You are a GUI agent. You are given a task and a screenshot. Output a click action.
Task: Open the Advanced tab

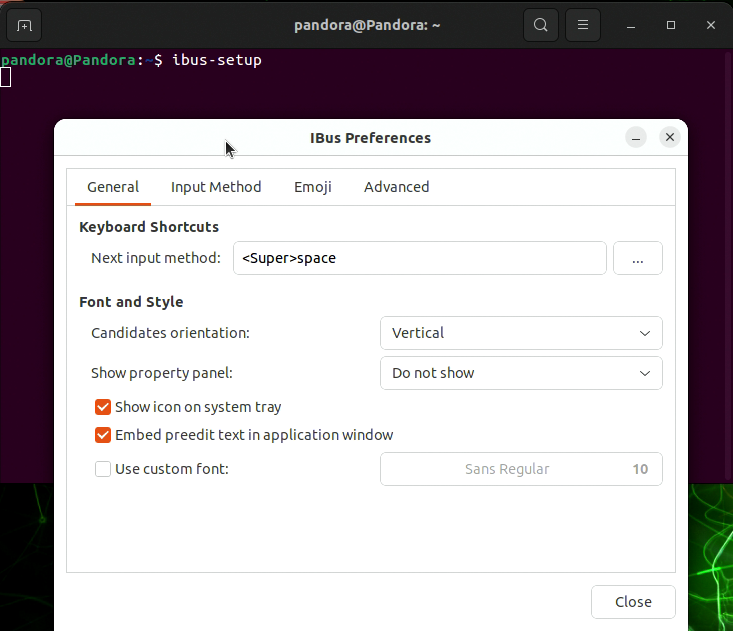point(396,187)
